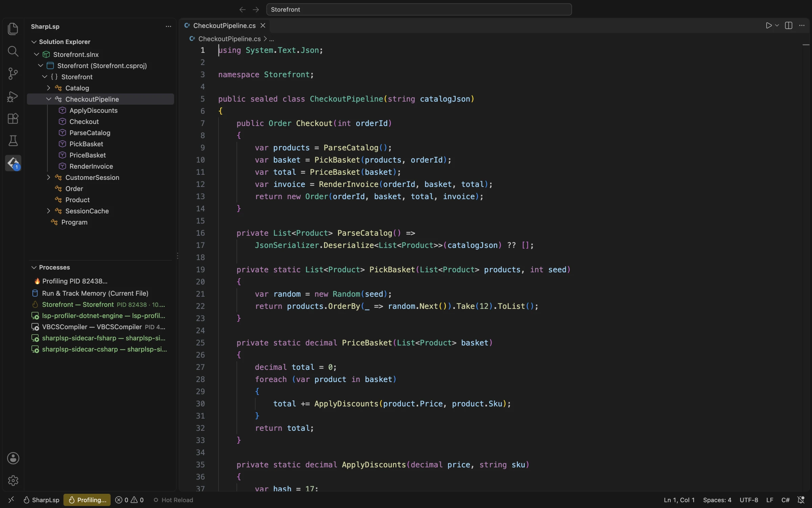Click the Storefront command center search field
812x508 pixels.
(x=419, y=9)
